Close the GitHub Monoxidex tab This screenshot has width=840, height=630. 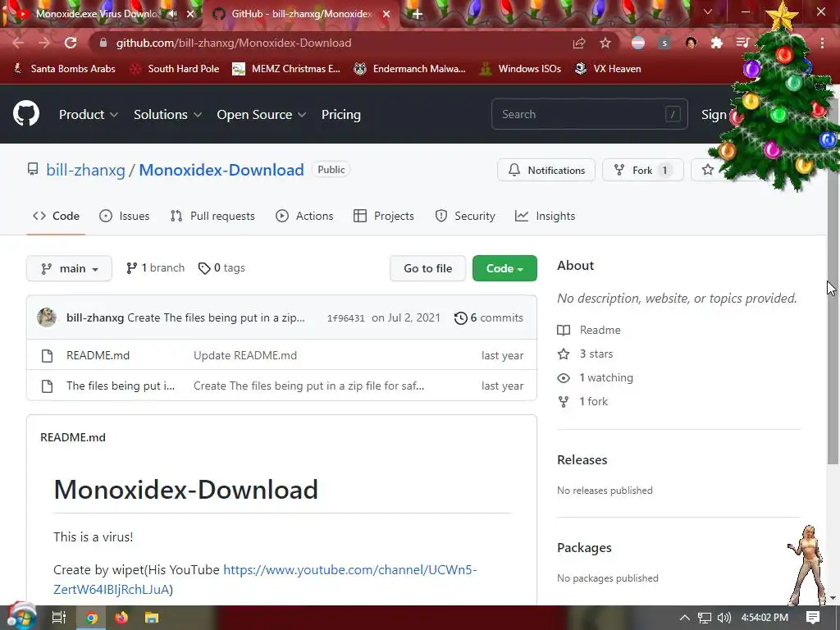point(386,14)
